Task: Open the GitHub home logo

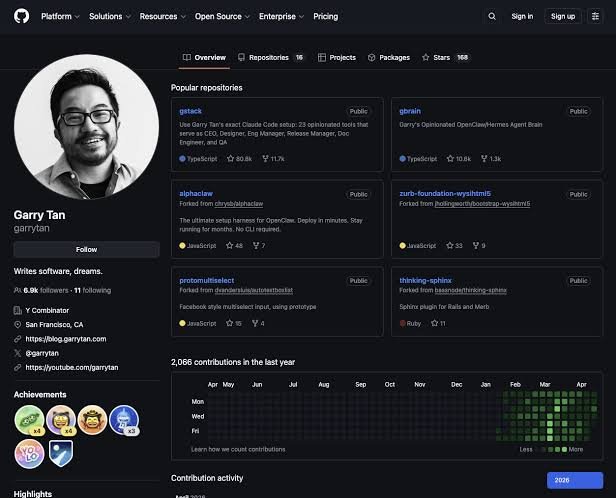Action: click(21, 16)
